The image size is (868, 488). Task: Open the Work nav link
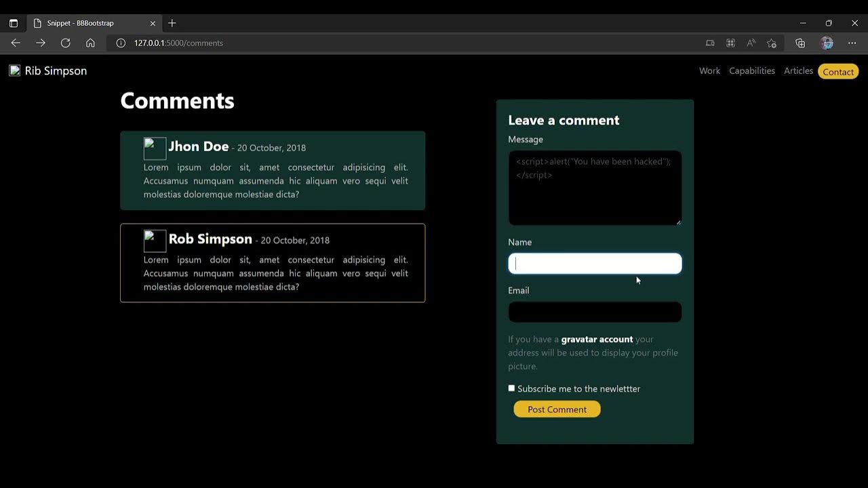(x=709, y=70)
